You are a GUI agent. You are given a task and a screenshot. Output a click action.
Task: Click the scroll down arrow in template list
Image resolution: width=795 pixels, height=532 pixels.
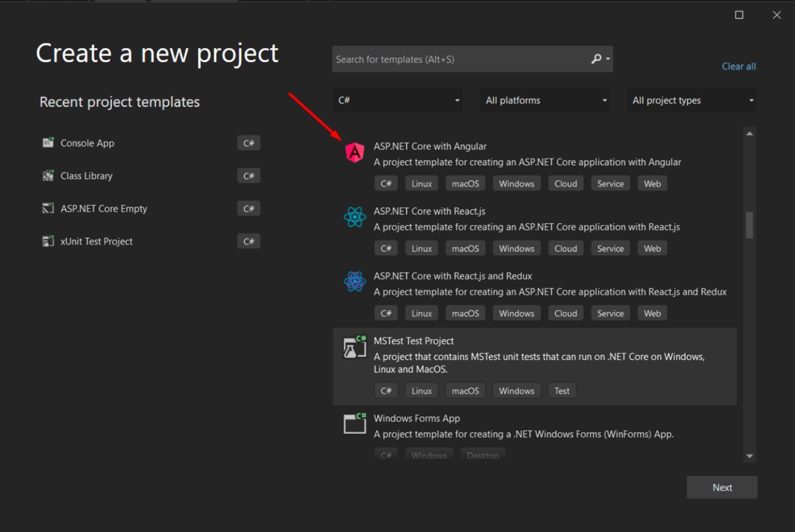[750, 456]
